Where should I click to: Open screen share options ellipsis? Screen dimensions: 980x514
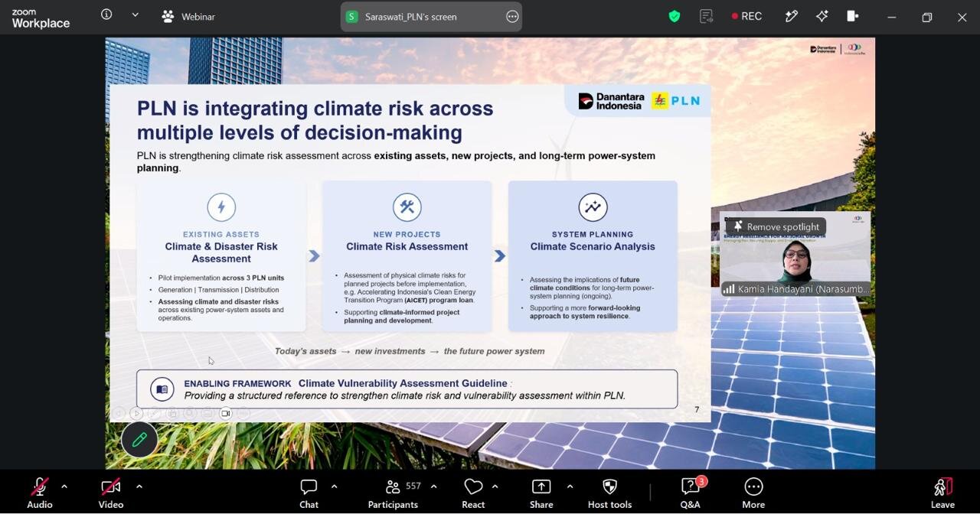point(512,17)
